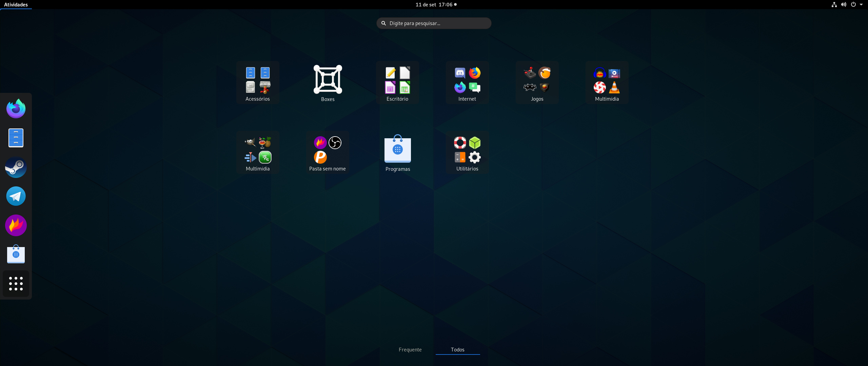868x366 pixels.
Task: Open the Acessórios folder
Action: pyautogui.click(x=258, y=83)
